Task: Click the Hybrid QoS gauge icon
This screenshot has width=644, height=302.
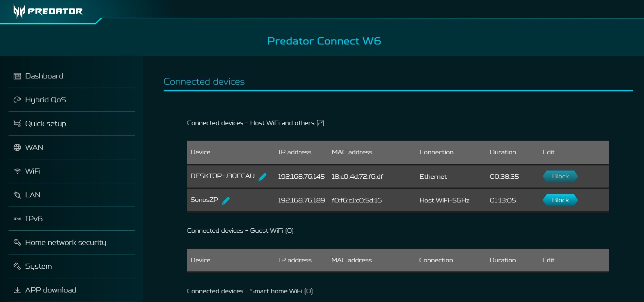Action: point(17,100)
